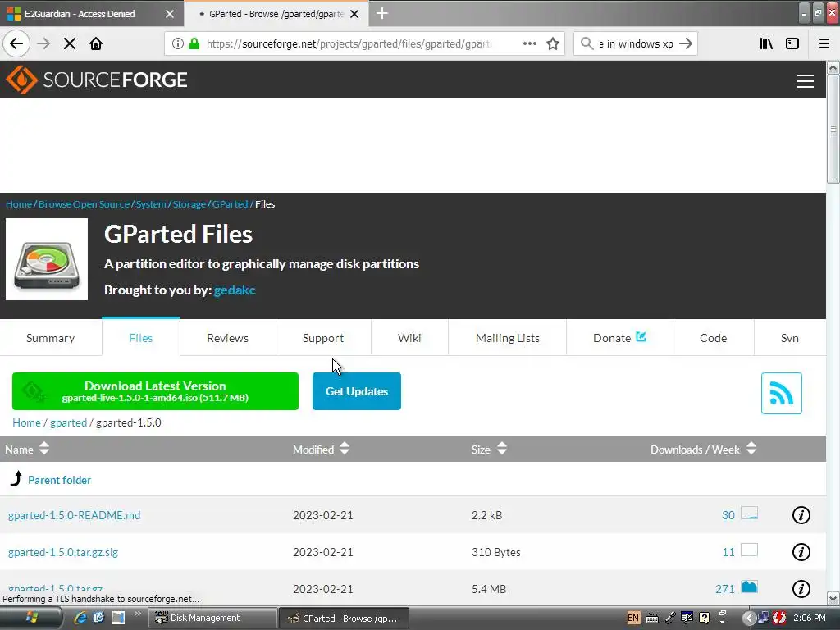
Task: Go to Home in top breadcrumb
Action: 19,204
